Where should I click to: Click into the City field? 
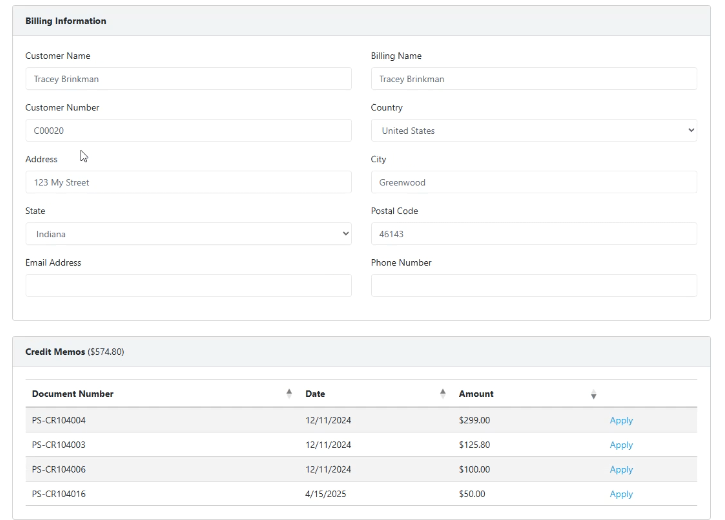(533, 183)
